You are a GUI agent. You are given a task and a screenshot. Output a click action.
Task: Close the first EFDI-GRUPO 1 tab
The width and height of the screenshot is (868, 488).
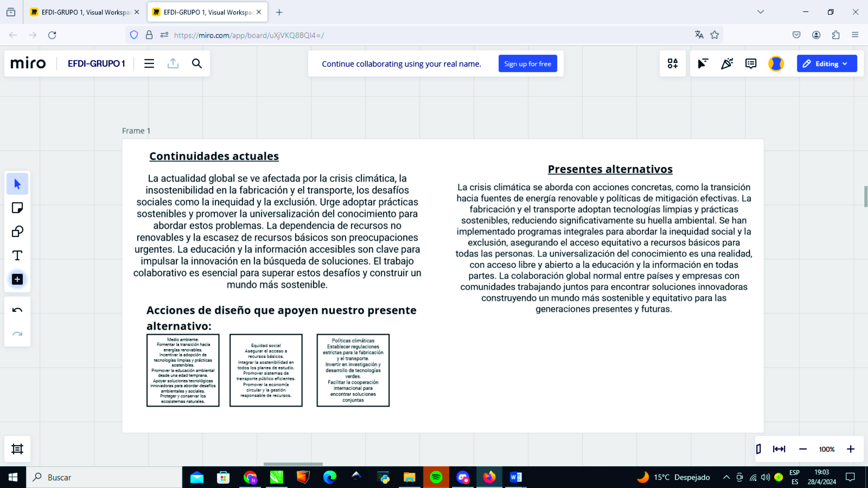(x=136, y=12)
